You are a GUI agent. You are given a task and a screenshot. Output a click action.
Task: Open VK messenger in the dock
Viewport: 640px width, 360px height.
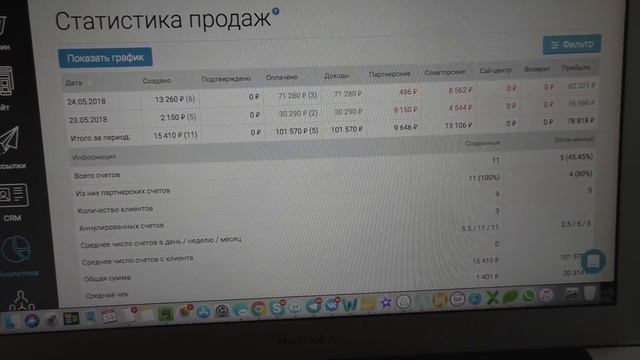[331, 305]
